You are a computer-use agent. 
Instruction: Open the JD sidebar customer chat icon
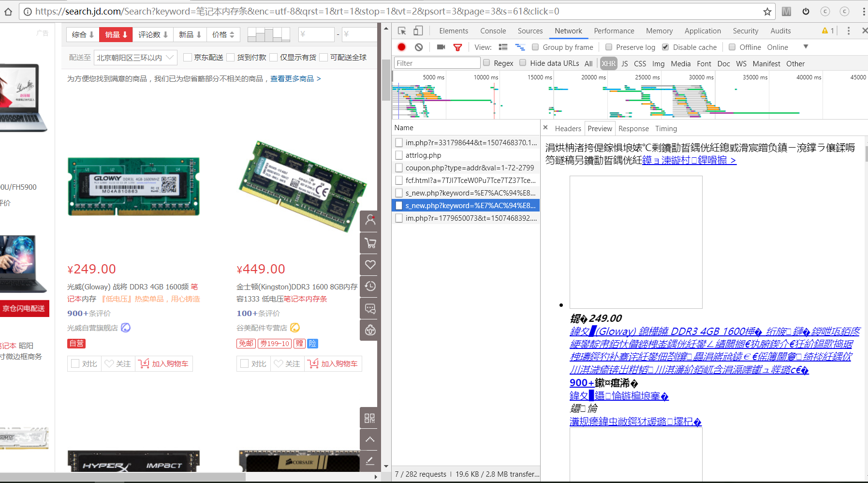(x=370, y=309)
